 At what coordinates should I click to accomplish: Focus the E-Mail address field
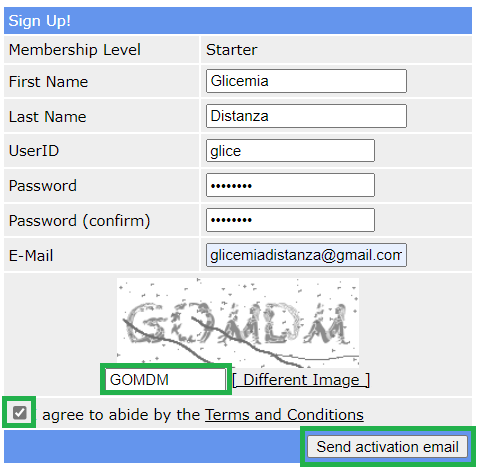pos(306,255)
